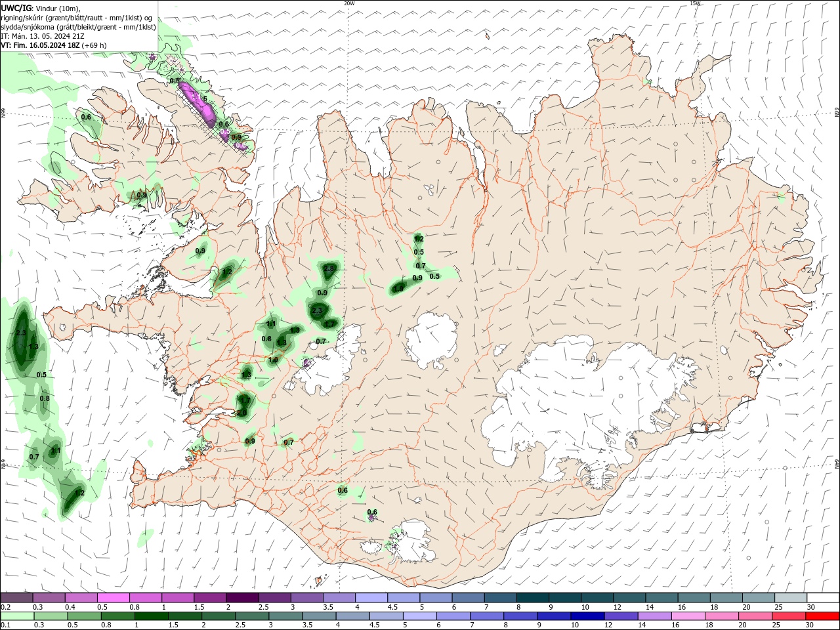This screenshot has width=840, height=630.
Task: Pick bright pink upper swatch between 0.5 and 0.8
Action: point(113,597)
